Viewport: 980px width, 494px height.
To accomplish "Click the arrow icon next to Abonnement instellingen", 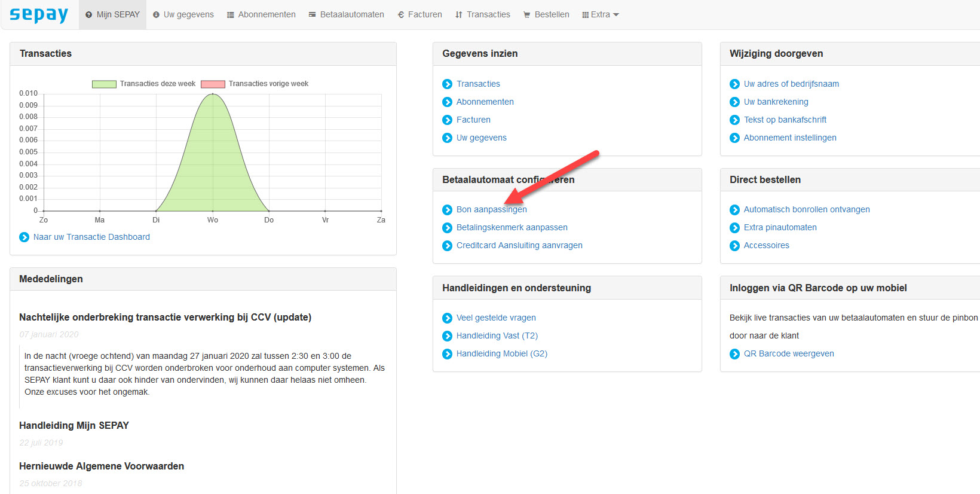I will [x=734, y=138].
